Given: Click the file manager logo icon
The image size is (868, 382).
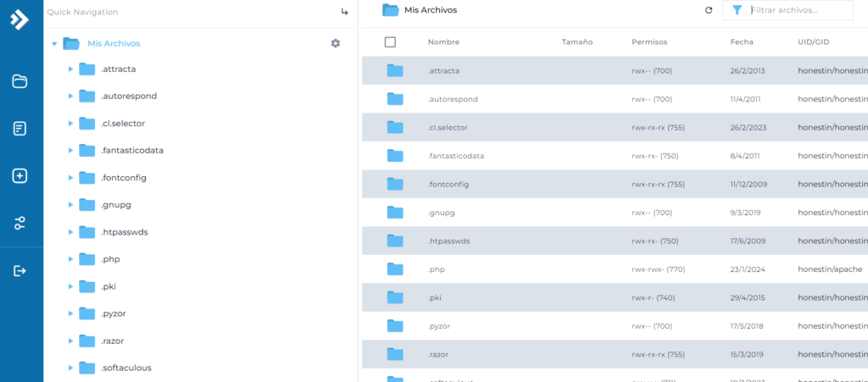Looking at the screenshot, I should (19, 20).
